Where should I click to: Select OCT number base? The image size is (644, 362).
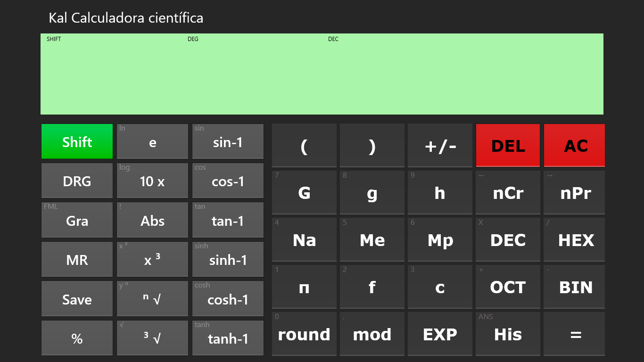tap(508, 287)
